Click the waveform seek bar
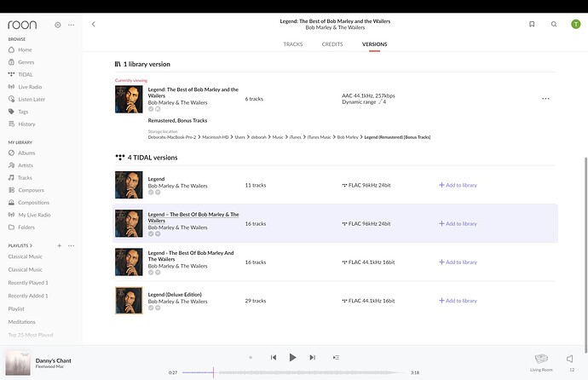Image resolution: width=588 pixels, height=380 pixels. click(x=294, y=372)
